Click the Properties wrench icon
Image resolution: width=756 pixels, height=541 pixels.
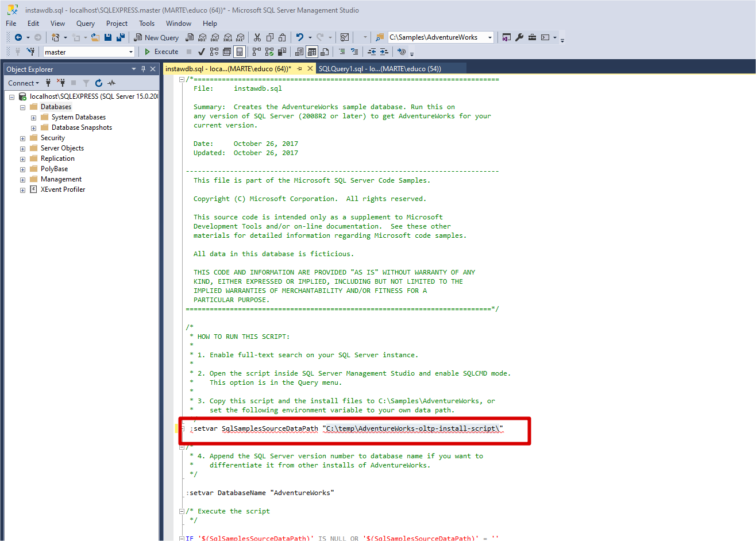pyautogui.click(x=519, y=37)
